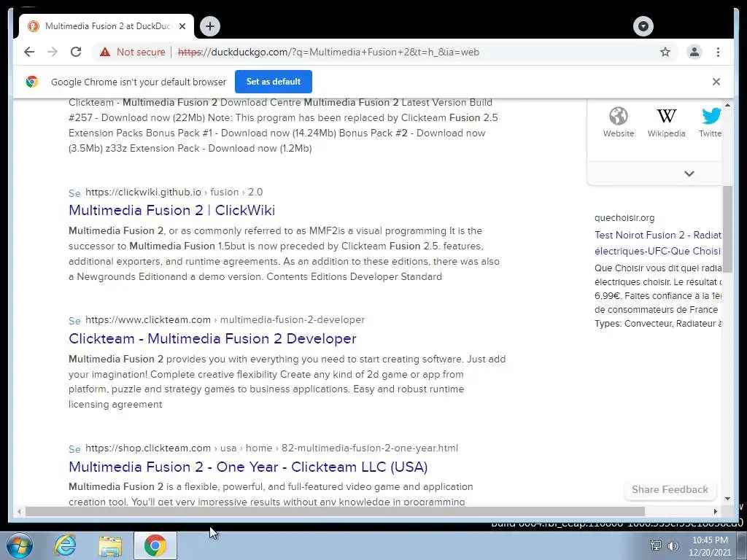Click the horizontal scroll right arrow
This screenshot has height=560, width=747.
point(715,511)
